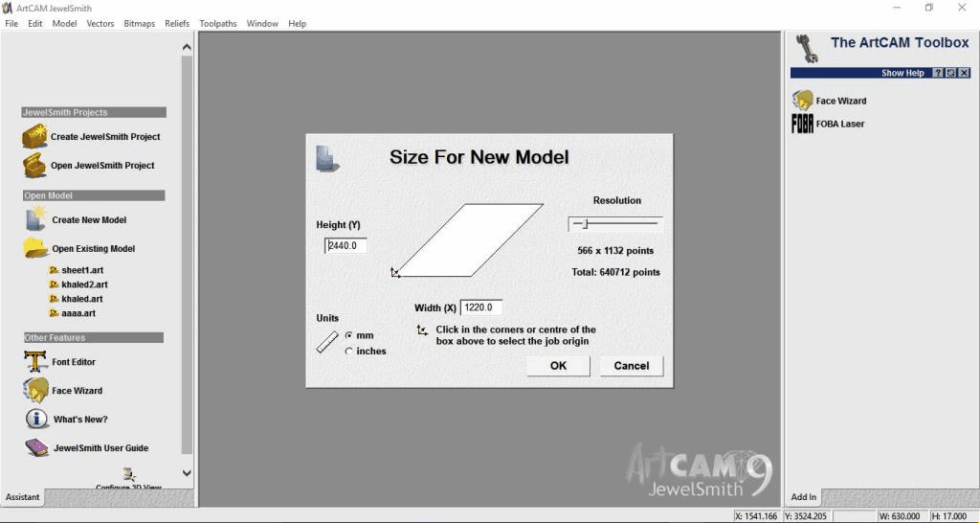Click the Face Wizard icon in Assistant panel

(35, 391)
